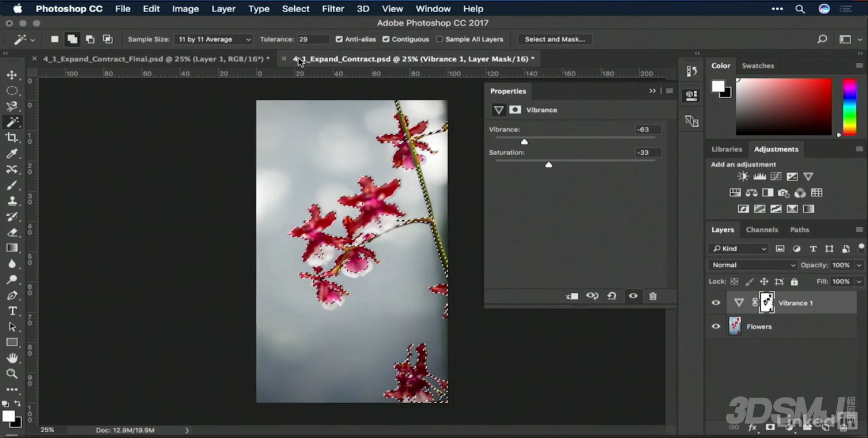Select the Horizontal Type tool

[x=12, y=311]
